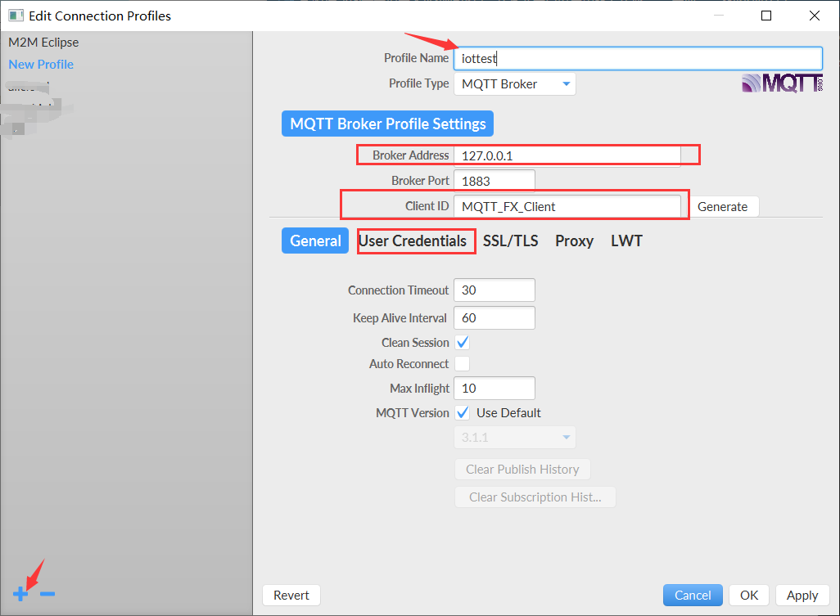
Task: Expand the 3.1.1 MQTT version dropdown
Action: 514,438
